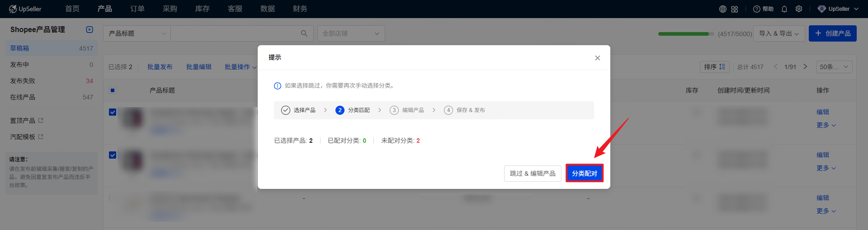Expand the 产品标题 search type dropdown
868x230 pixels.
click(x=137, y=33)
